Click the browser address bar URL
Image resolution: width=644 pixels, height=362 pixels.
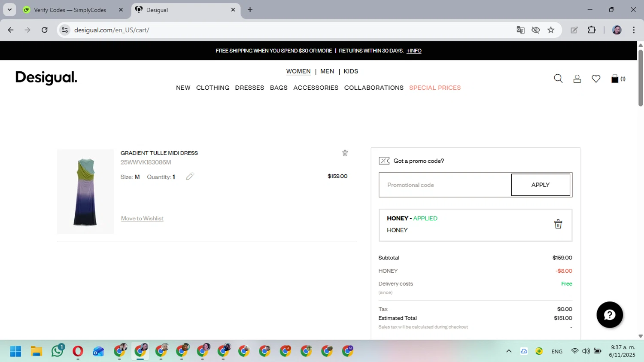(x=112, y=30)
